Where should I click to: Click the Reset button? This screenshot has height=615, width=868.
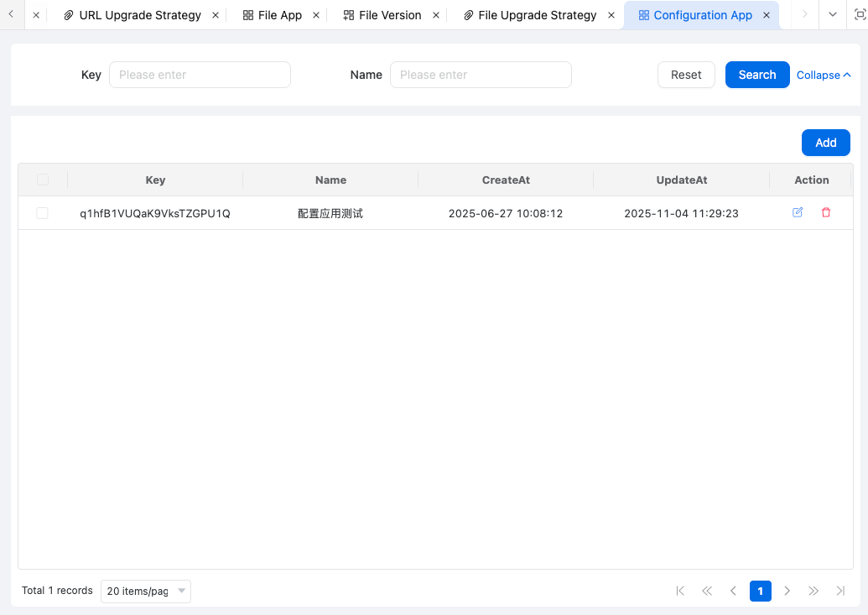(685, 75)
